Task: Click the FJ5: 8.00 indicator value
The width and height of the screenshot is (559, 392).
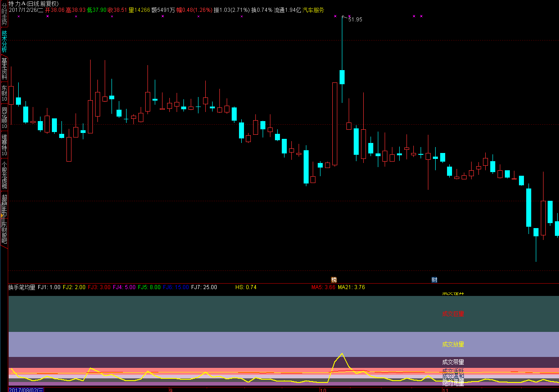Action: coord(149,287)
